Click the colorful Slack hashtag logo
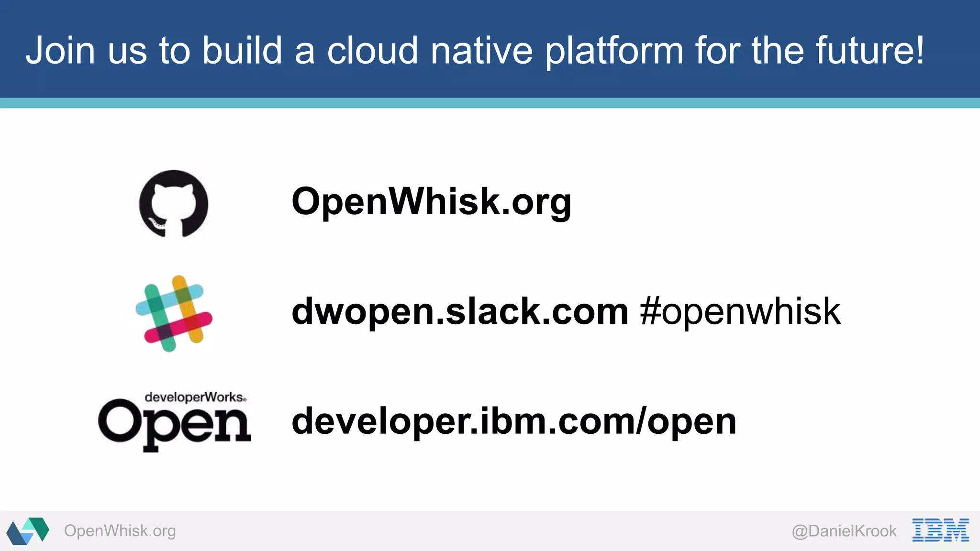980x551 pixels. 174,313
